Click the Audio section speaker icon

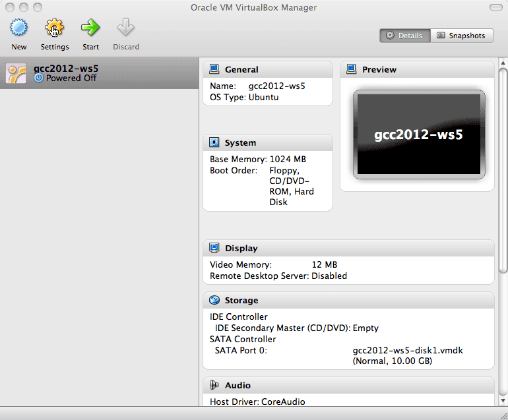214,385
